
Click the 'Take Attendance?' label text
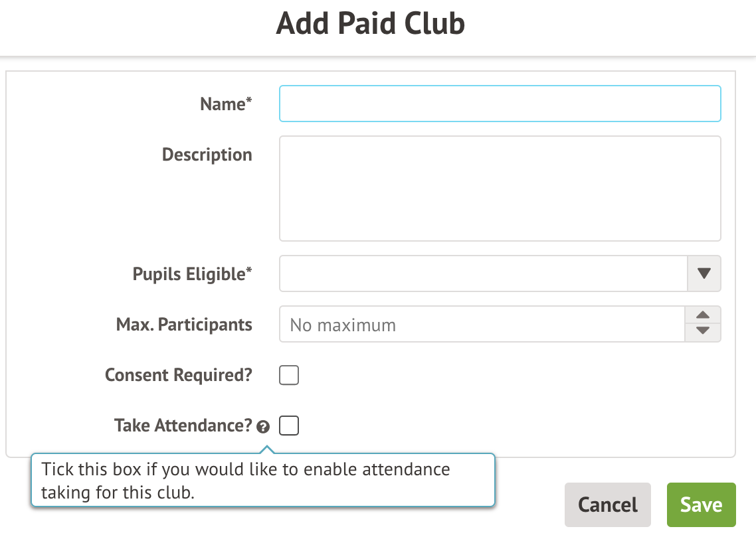pos(183,426)
